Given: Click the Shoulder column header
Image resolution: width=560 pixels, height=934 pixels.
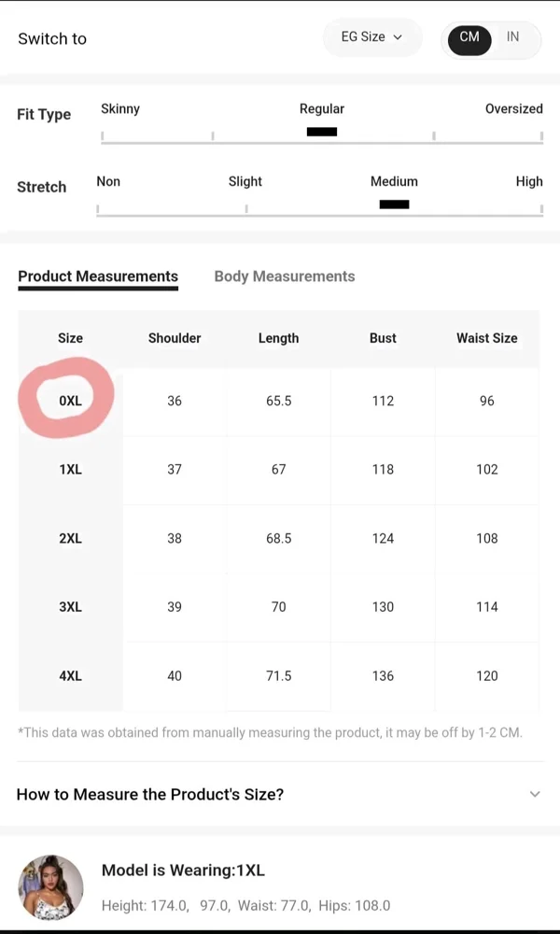Looking at the screenshot, I should point(175,338).
